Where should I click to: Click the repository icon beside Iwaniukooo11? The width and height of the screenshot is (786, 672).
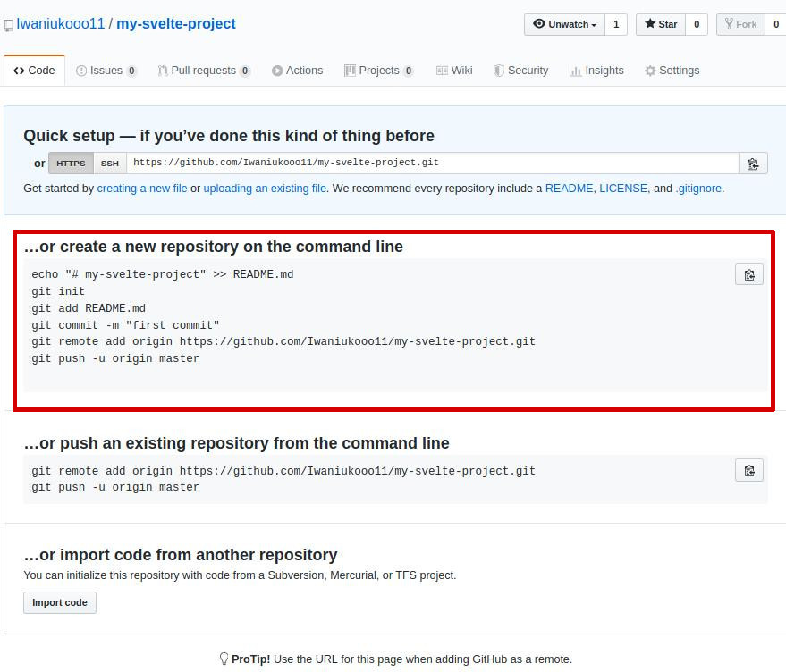click(x=9, y=25)
